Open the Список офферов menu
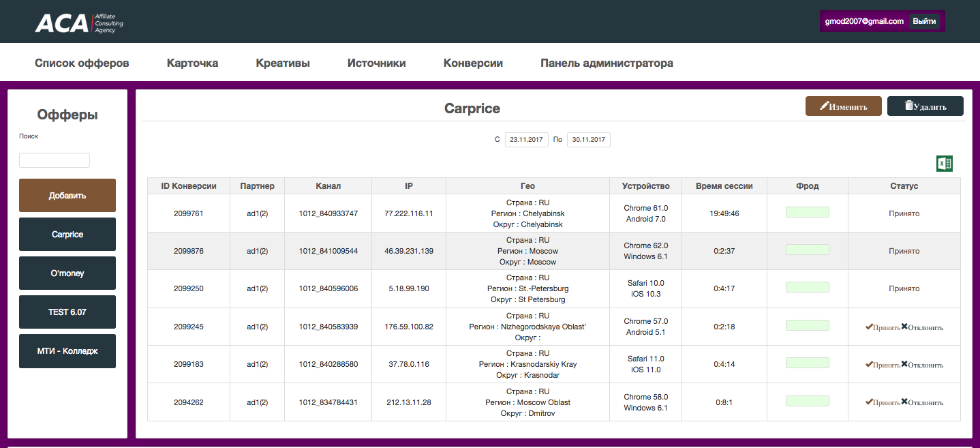This screenshot has width=980, height=448. click(x=82, y=63)
